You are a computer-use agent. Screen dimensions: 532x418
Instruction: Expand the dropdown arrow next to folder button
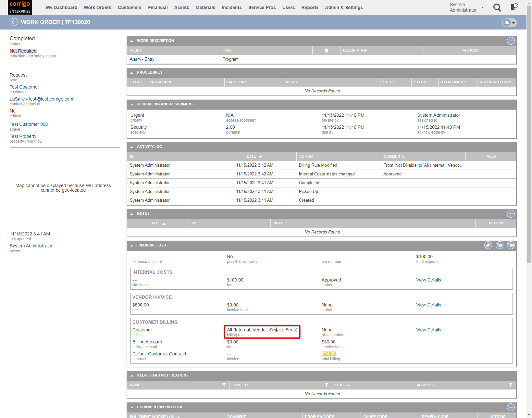click(x=513, y=23)
